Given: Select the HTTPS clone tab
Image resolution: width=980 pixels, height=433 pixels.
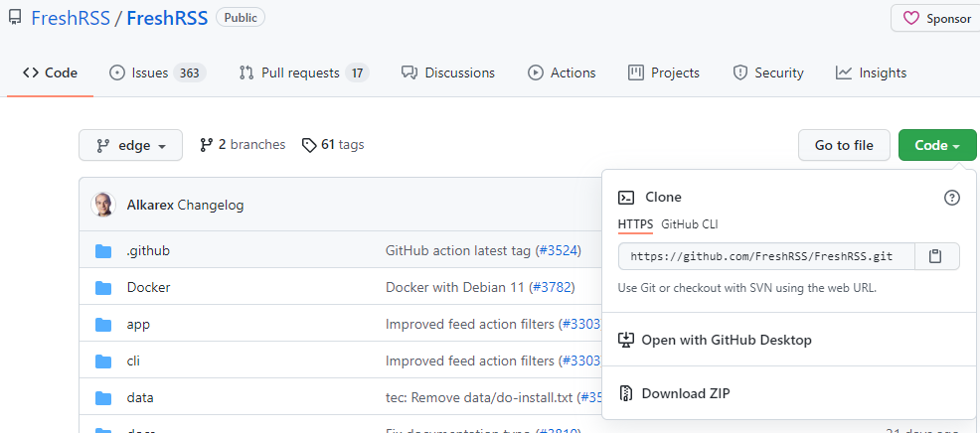Looking at the screenshot, I should click(635, 224).
